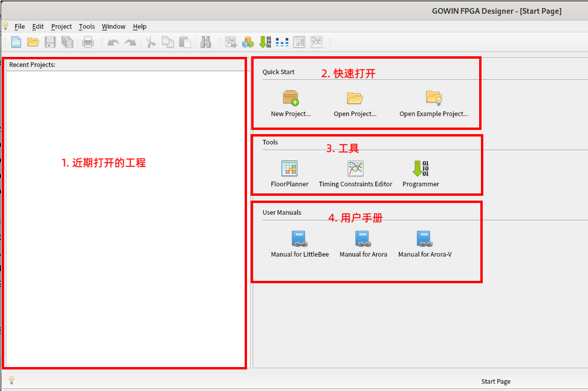The image size is (588, 391).
Task: Click the Find binoculars icon
Action: (x=206, y=42)
